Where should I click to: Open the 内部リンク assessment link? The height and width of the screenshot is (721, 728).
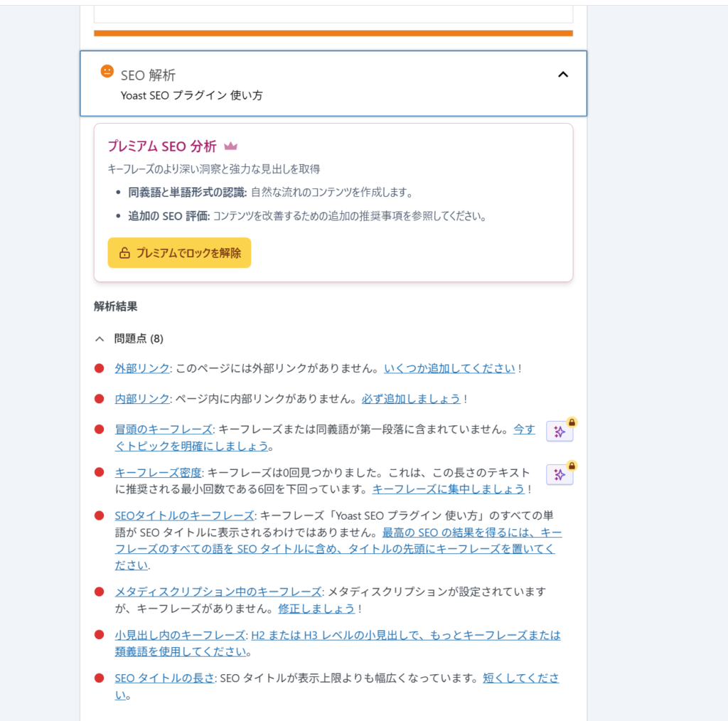[142, 399]
